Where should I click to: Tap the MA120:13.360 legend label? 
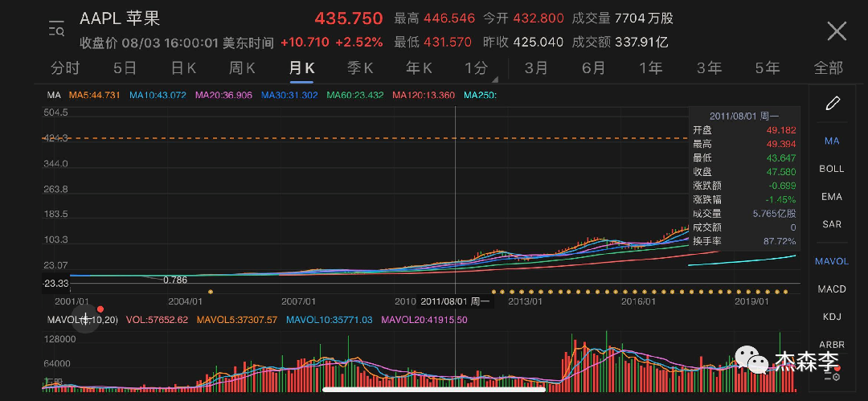tap(424, 96)
